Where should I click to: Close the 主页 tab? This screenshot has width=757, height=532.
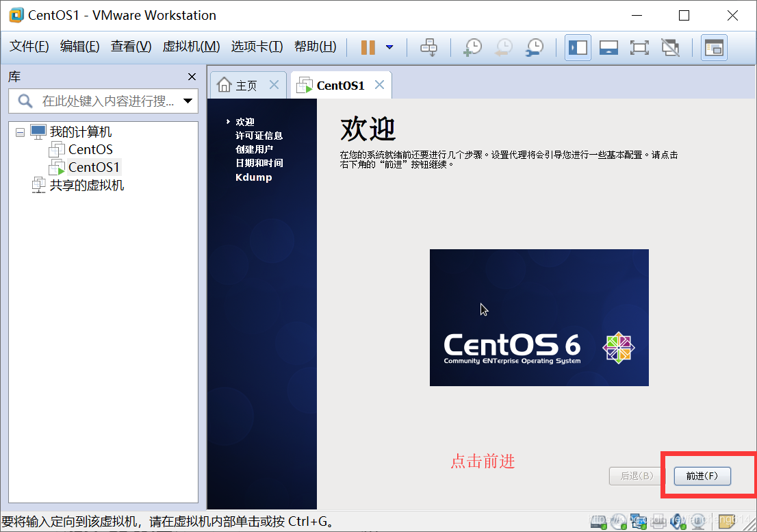274,85
